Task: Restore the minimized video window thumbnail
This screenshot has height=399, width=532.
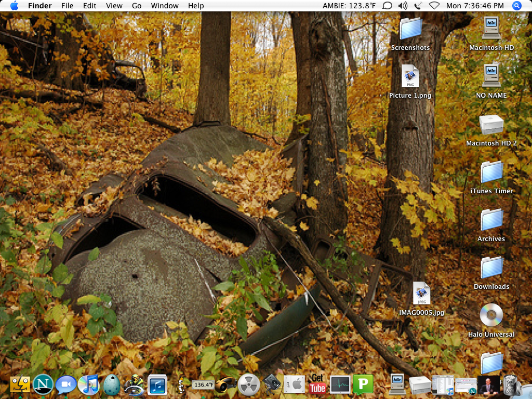Action: 488,385
